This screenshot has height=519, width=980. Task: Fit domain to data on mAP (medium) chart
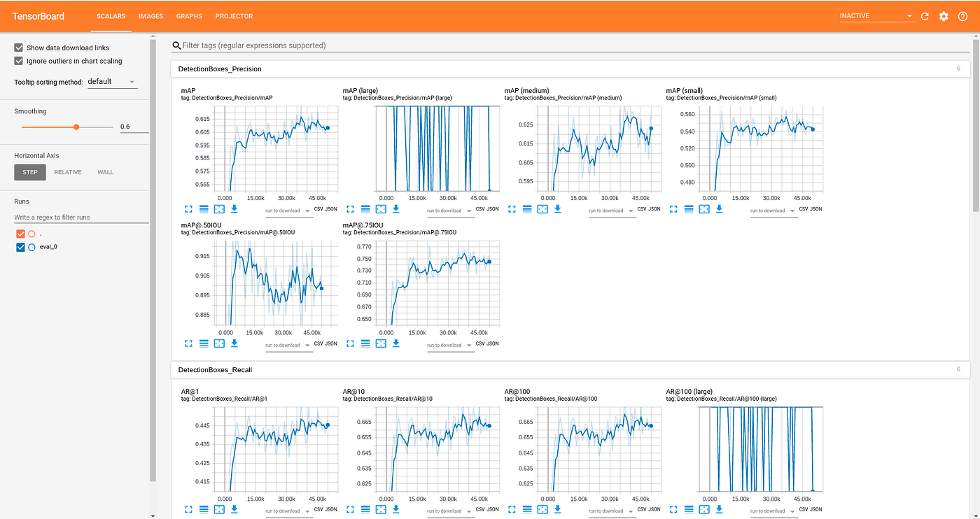(542, 208)
